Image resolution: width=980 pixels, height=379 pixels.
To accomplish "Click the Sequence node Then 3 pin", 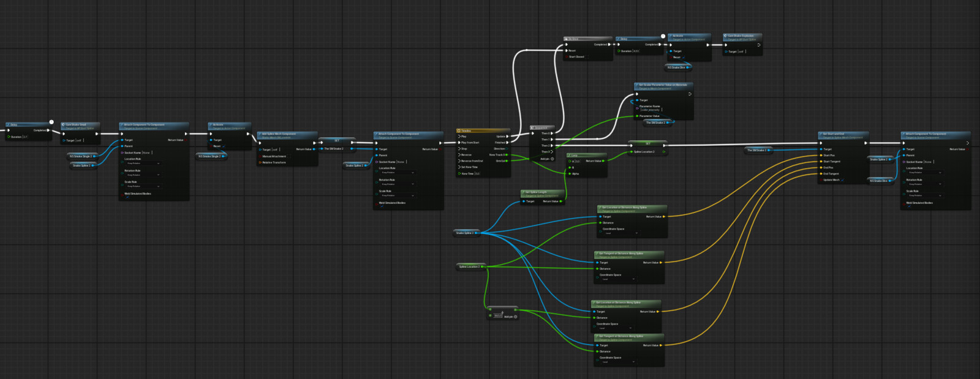I will coord(552,152).
